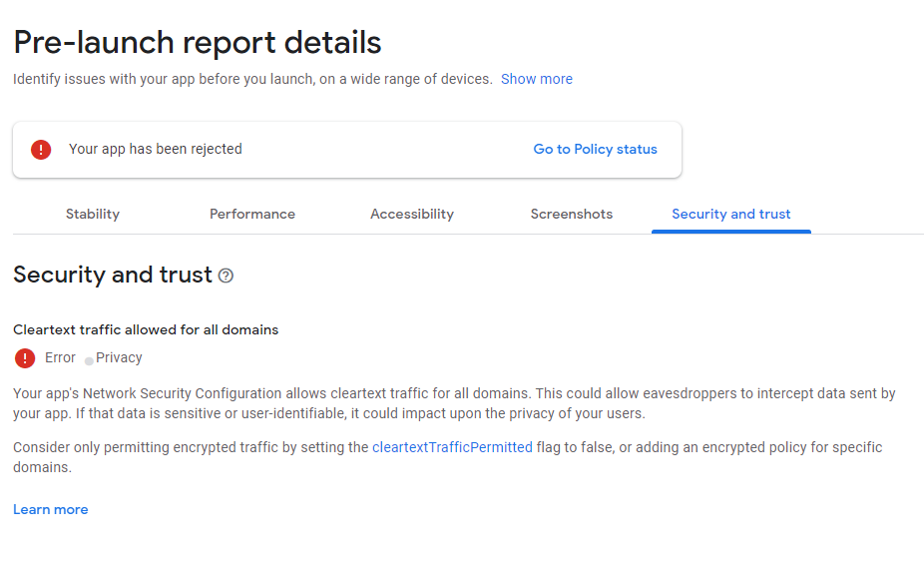
Task: Expand description with Show more
Action: pos(537,79)
